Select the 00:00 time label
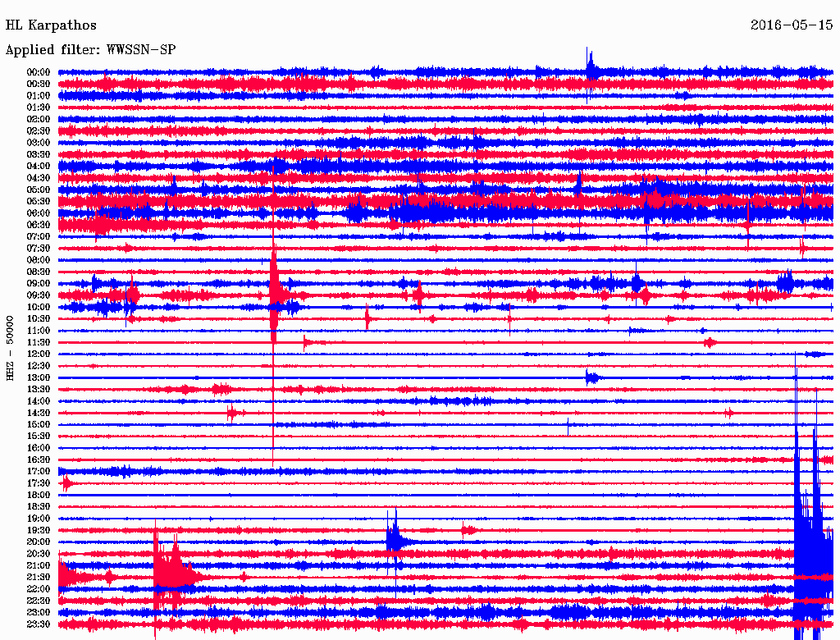The image size is (840, 640). [x=39, y=72]
